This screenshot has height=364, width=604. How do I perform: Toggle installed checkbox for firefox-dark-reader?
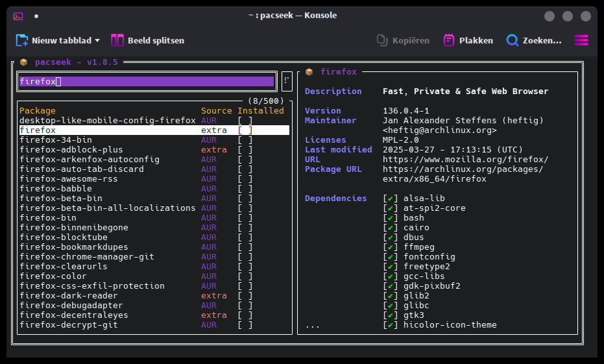(245, 295)
